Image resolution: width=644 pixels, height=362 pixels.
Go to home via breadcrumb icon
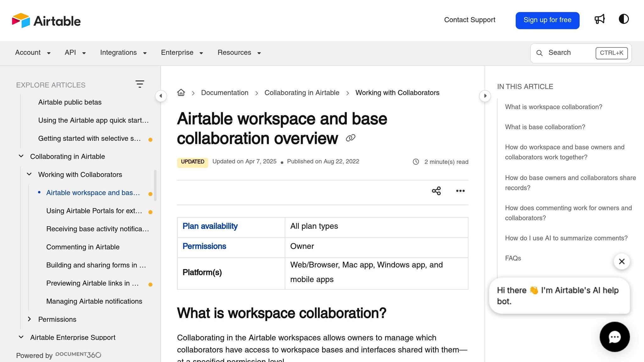coord(181,92)
